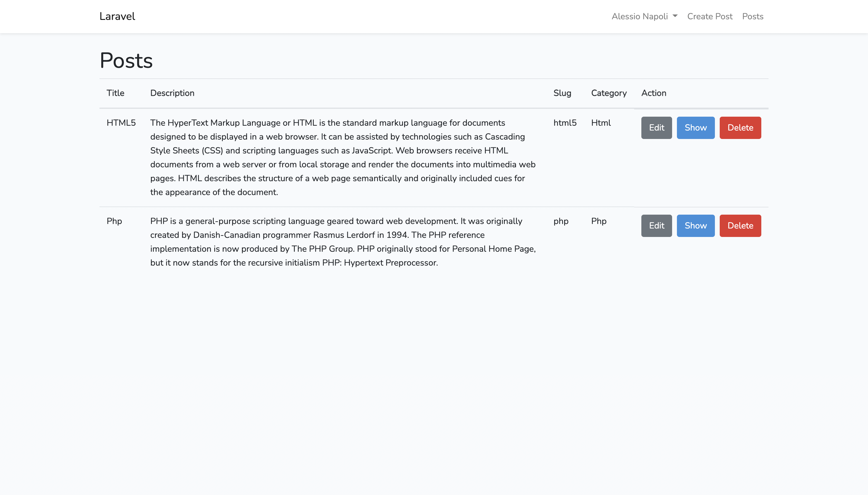Click the Laravel brand link
The height and width of the screenshot is (495, 868).
click(117, 16)
